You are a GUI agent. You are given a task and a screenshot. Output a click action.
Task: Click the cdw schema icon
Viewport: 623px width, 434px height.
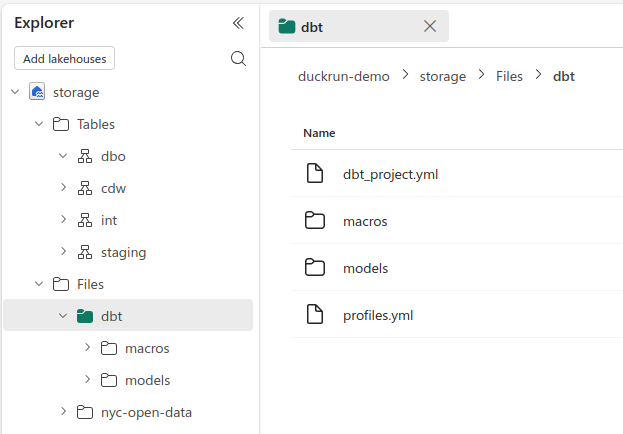click(x=85, y=188)
